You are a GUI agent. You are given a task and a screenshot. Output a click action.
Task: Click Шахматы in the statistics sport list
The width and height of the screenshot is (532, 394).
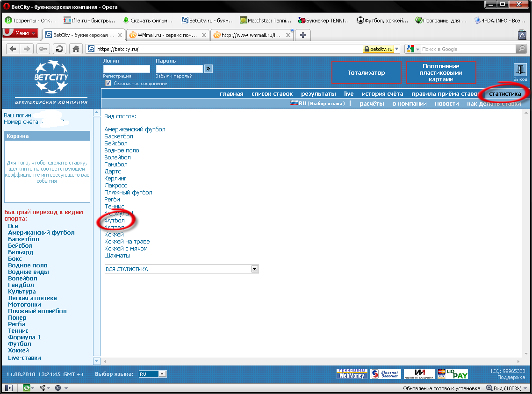(117, 255)
